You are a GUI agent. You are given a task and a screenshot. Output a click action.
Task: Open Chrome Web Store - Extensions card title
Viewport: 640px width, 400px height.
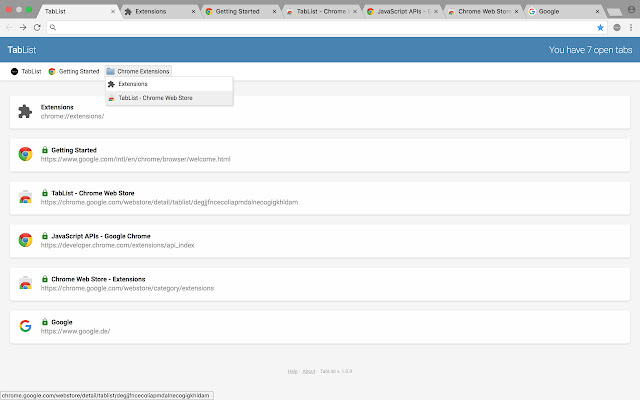tap(98, 279)
